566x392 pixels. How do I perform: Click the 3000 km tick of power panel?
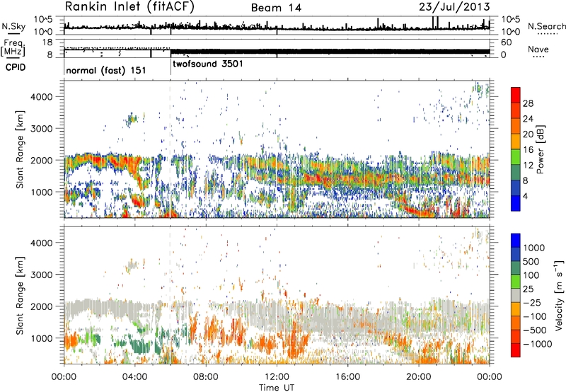coord(41,129)
